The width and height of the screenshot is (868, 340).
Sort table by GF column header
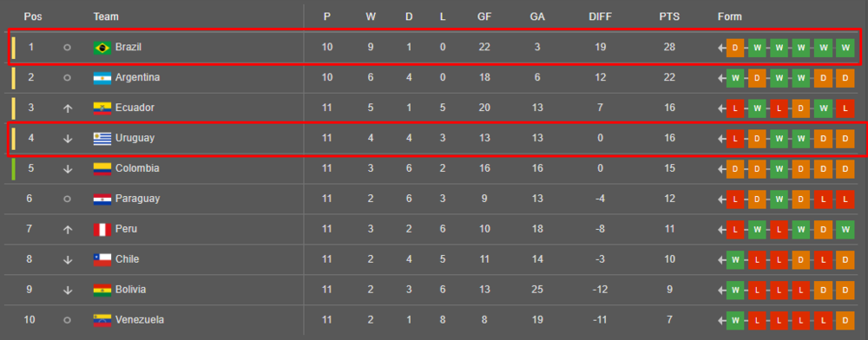pos(484,16)
